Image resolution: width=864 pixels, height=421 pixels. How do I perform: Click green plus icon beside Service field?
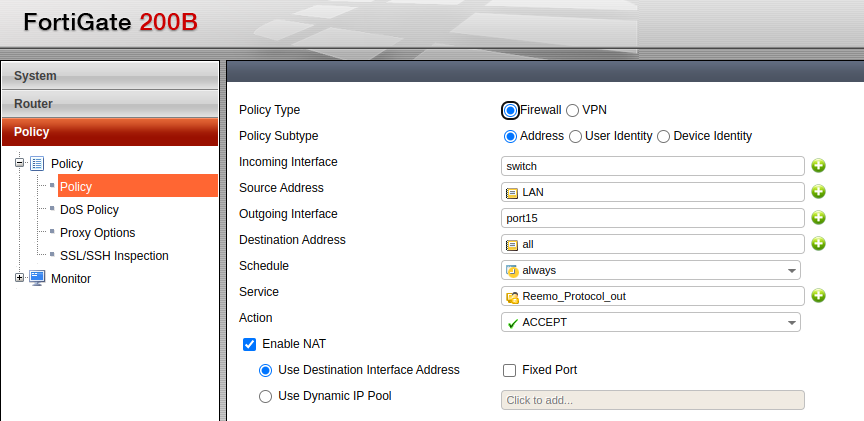point(818,296)
